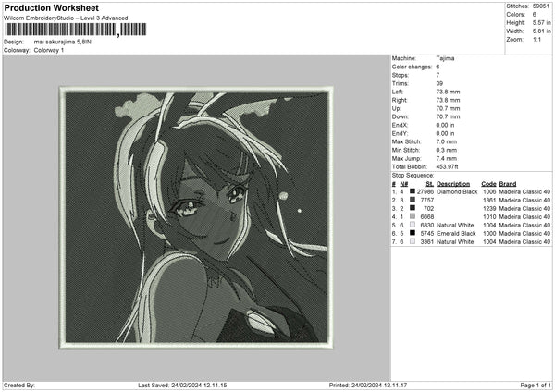Click the gray swatch for code 1010
This screenshot has height=392, width=555.
pyautogui.click(x=413, y=216)
